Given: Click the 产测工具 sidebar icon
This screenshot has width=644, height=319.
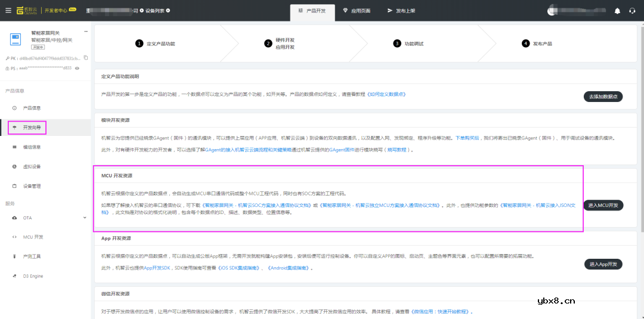Looking at the screenshot, I should pyautogui.click(x=14, y=256).
